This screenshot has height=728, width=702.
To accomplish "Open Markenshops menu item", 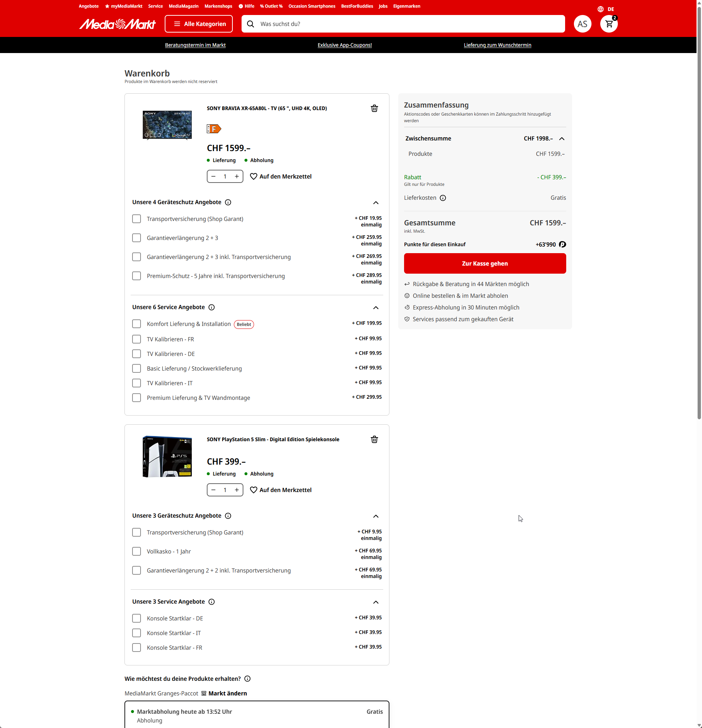I will [x=219, y=6].
